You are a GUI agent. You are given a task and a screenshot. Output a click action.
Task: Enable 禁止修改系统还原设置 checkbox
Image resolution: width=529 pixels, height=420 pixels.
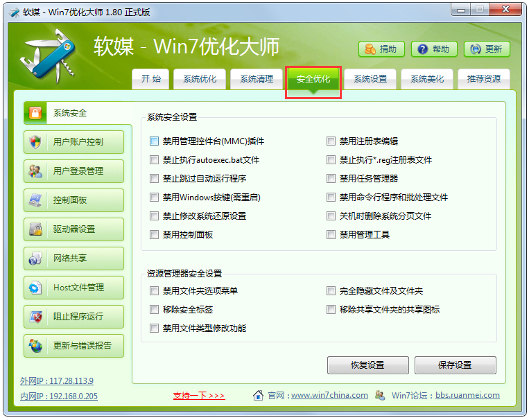[x=154, y=216]
